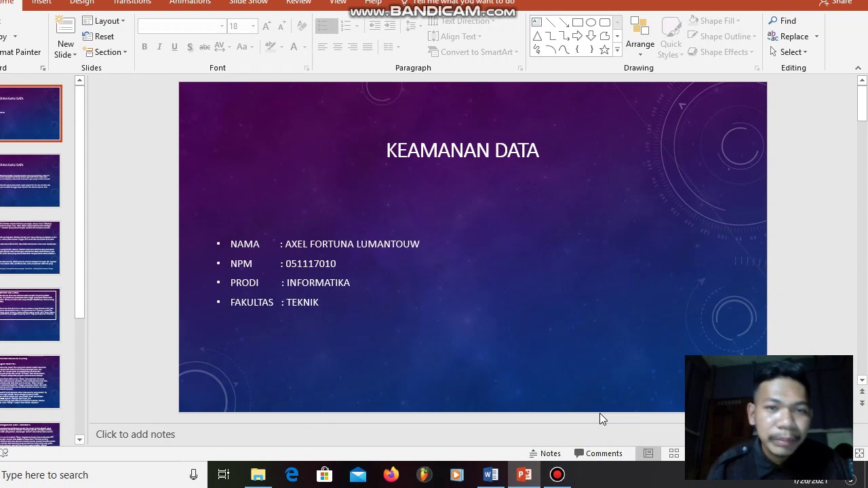Image resolution: width=868 pixels, height=488 pixels.
Task: Align text left
Action: [x=322, y=47]
